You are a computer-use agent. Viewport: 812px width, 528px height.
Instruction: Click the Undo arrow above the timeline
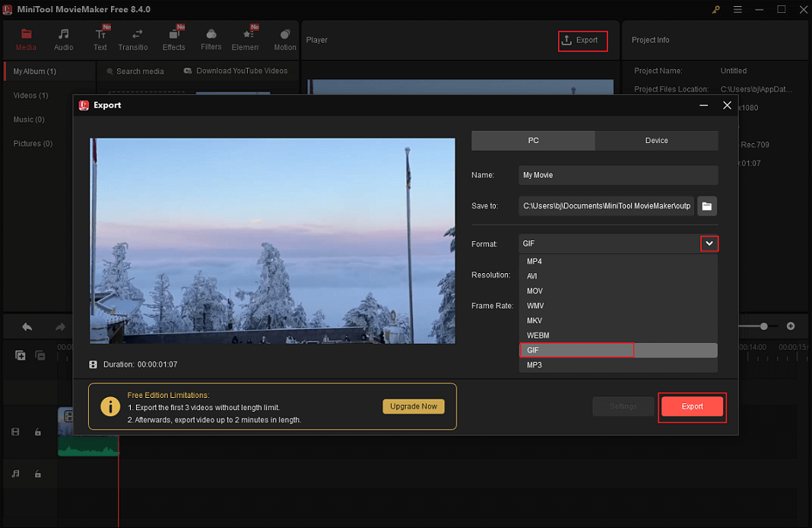(27, 326)
